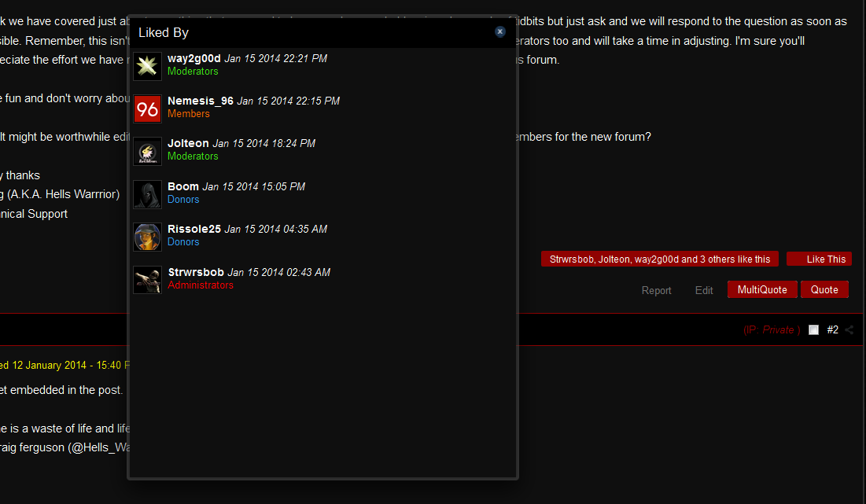The image size is (866, 504).
Task: View Strwrsbob's profile link
Action: click(x=196, y=272)
